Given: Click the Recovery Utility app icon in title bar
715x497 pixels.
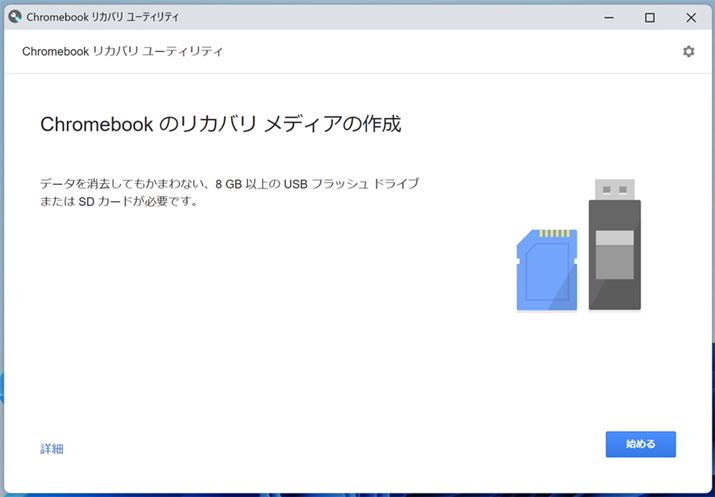Looking at the screenshot, I should click(x=15, y=17).
